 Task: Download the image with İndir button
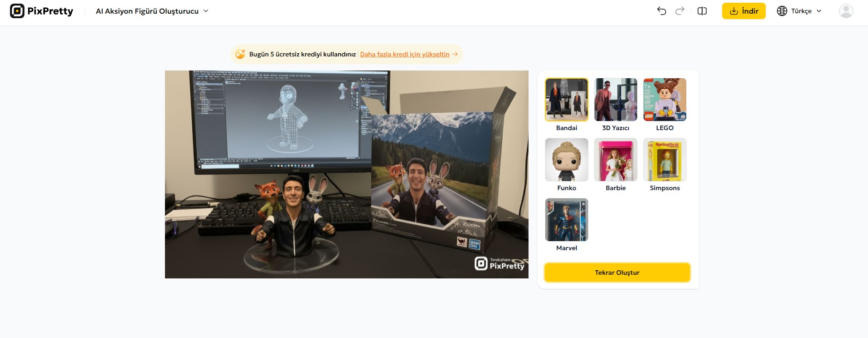click(x=743, y=11)
